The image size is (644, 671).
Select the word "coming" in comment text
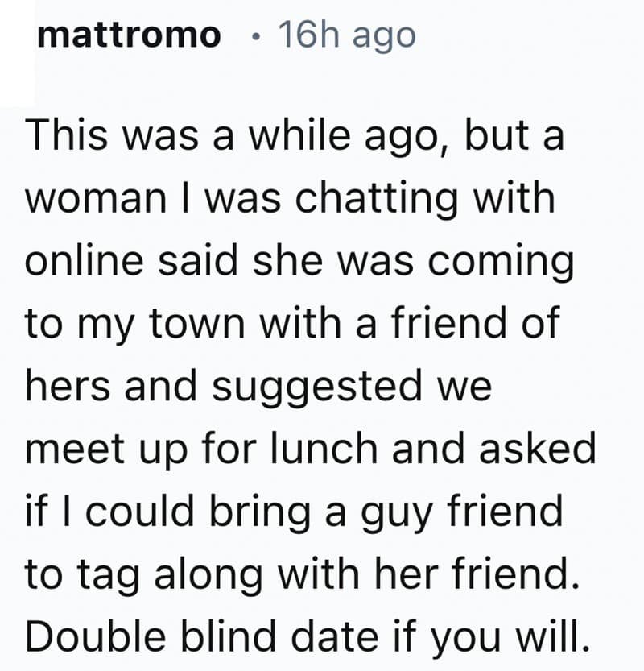[502, 263]
